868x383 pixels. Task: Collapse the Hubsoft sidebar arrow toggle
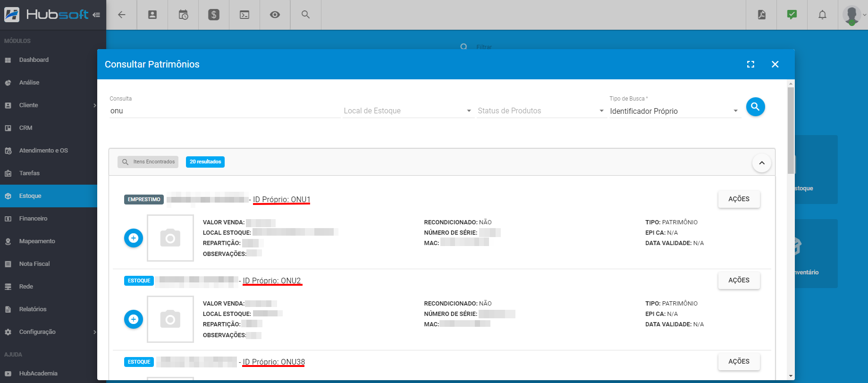pos(96,15)
